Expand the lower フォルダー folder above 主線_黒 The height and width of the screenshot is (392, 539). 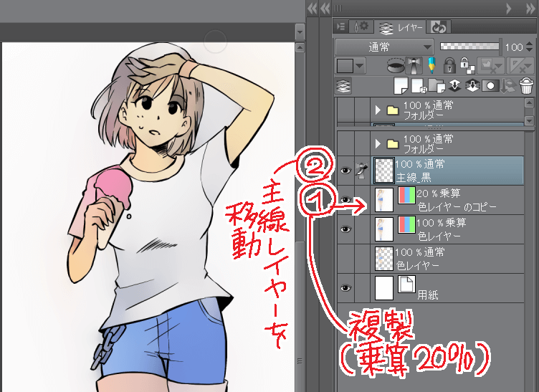point(378,143)
